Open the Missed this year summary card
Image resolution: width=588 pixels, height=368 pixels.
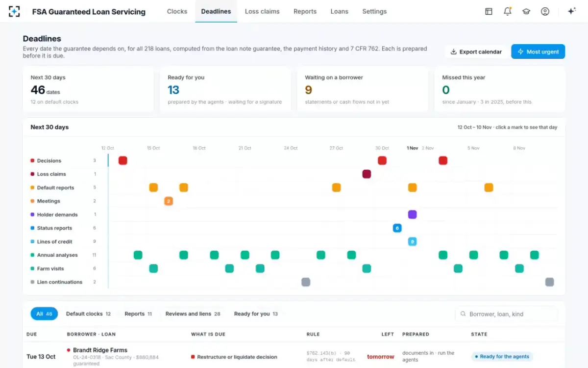500,90
